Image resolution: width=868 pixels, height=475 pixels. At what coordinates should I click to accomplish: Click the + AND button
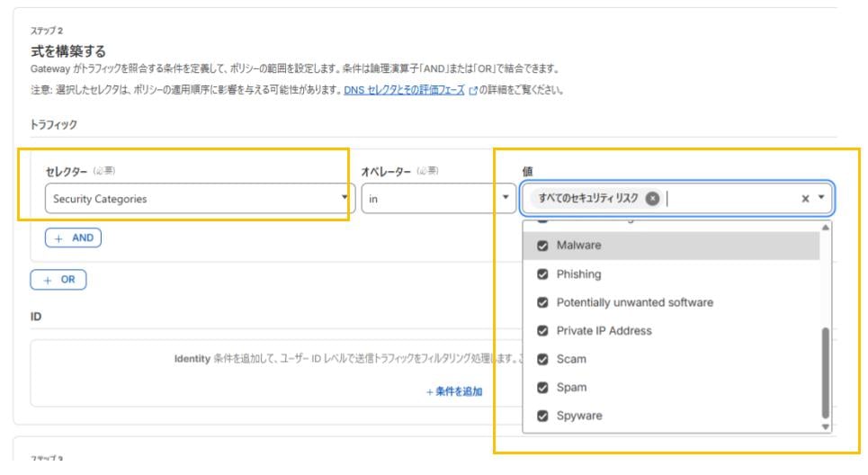coord(74,238)
